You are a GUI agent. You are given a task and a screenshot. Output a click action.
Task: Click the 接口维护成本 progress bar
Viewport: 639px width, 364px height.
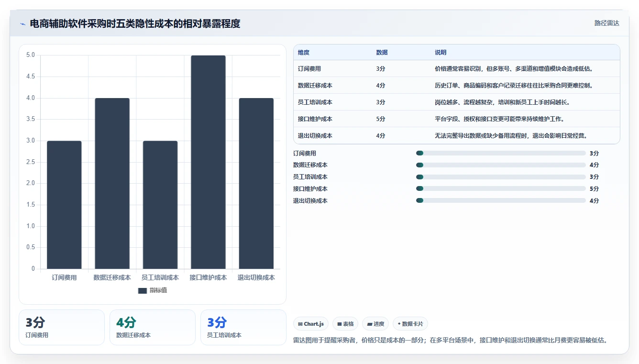pos(501,189)
